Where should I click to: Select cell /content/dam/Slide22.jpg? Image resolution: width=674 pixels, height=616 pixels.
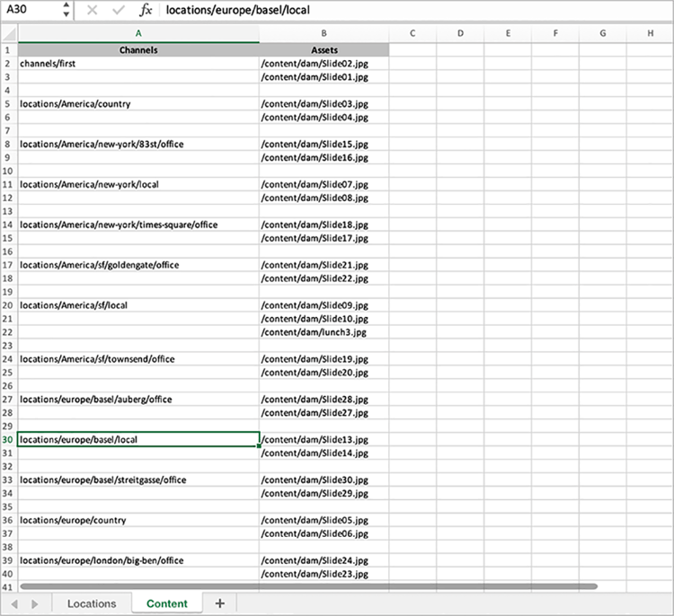click(x=324, y=278)
